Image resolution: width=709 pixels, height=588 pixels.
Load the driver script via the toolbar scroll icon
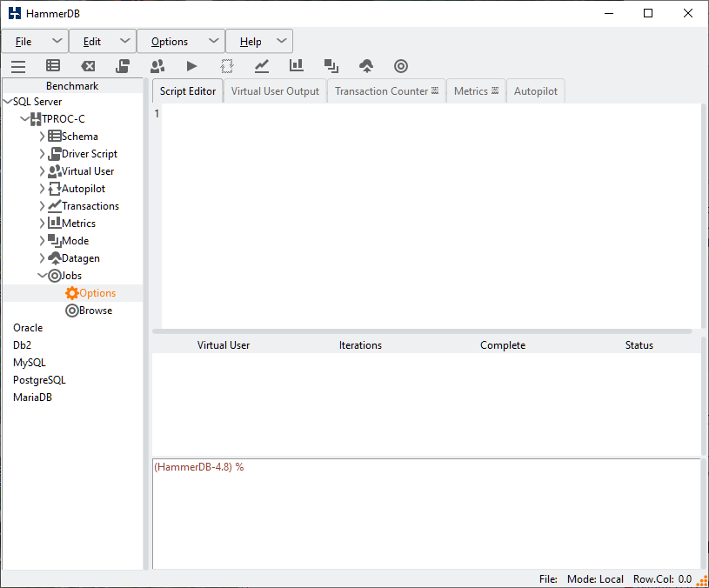[x=123, y=66]
